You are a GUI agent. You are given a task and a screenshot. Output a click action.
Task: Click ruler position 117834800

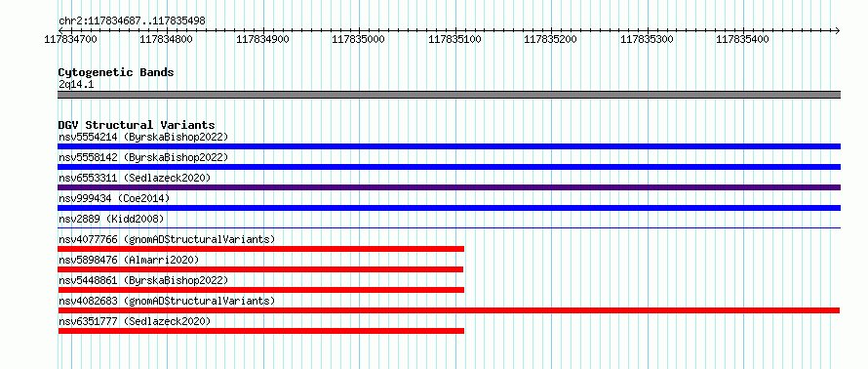coord(167,40)
